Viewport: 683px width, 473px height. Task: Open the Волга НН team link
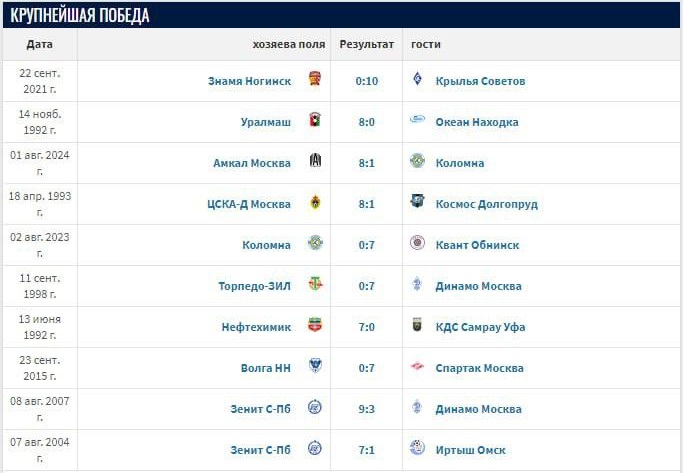265,368
